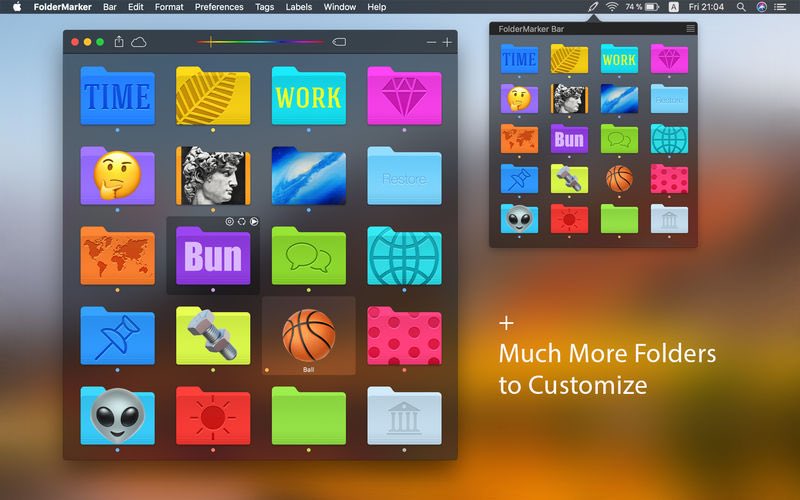This screenshot has height=500, width=800.
Task: Select the alien folder in FolderMarker Bar
Action: pos(519,219)
